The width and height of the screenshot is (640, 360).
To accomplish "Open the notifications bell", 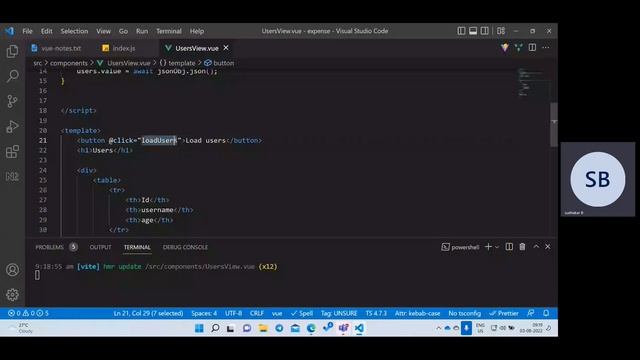I will 546,313.
